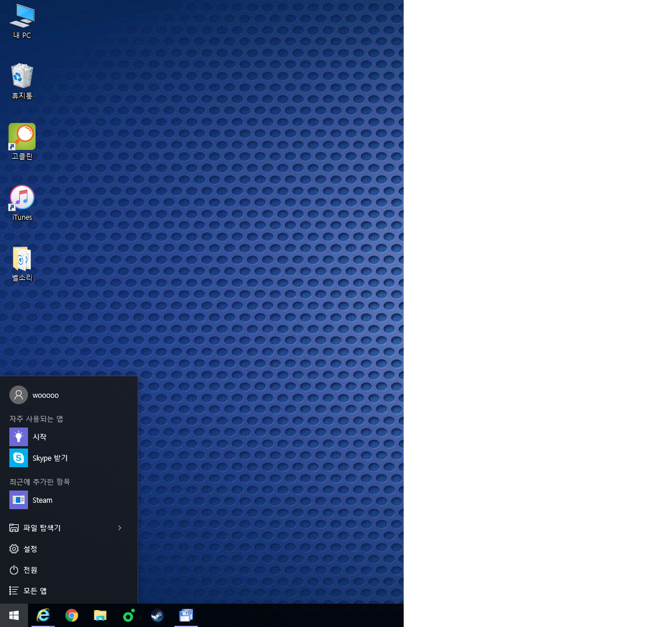
Task: Open Steam from the taskbar
Action: click(x=157, y=615)
